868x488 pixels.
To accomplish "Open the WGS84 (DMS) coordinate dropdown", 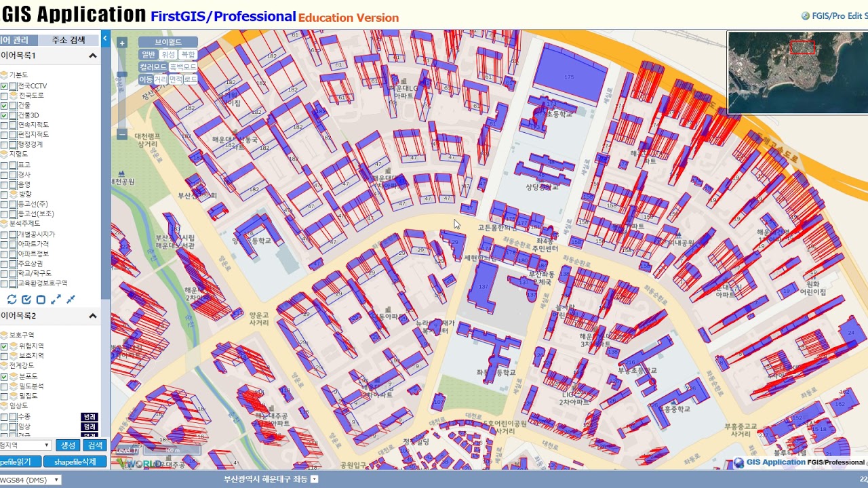I will [x=30, y=480].
